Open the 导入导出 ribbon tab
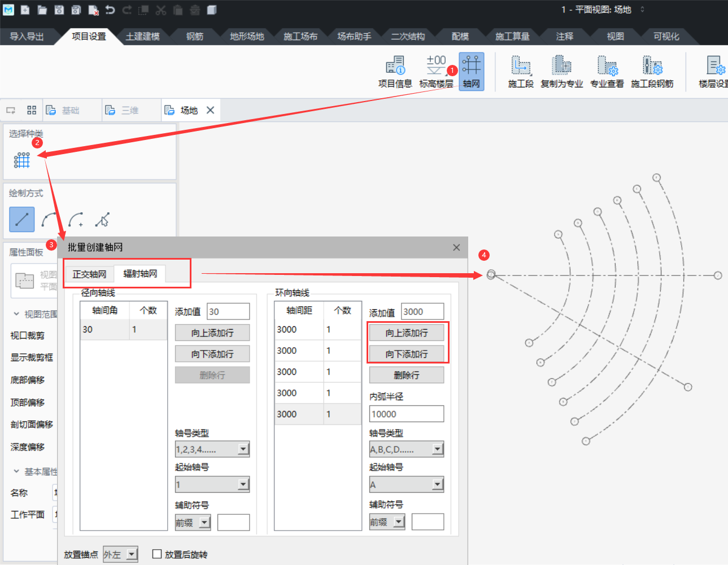Image resolution: width=728 pixels, height=565 pixels. point(27,36)
